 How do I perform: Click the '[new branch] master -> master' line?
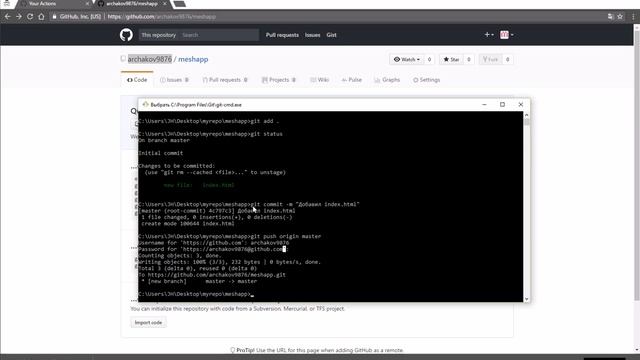click(x=199, y=281)
